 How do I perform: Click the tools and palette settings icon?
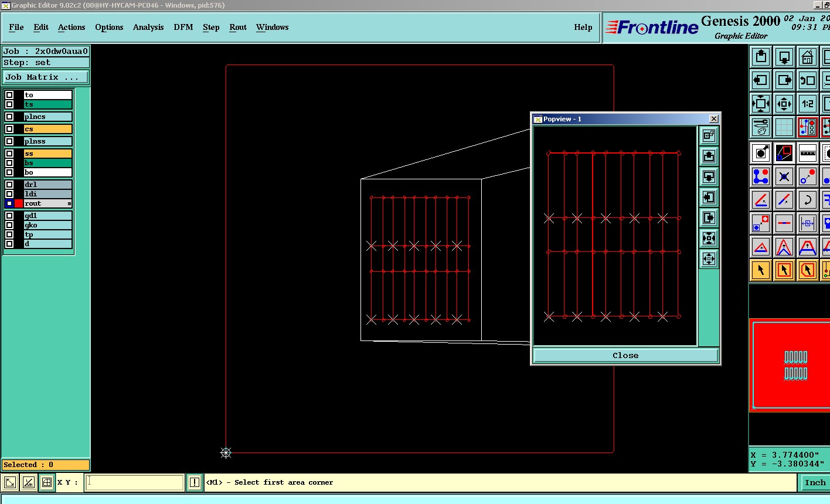click(761, 127)
